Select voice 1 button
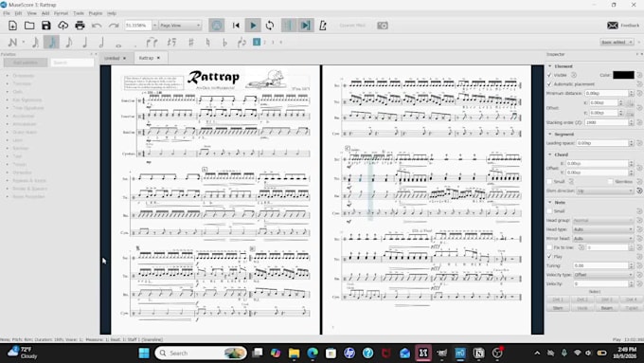Image resolution: width=644 pixels, height=363 pixels. [257, 42]
